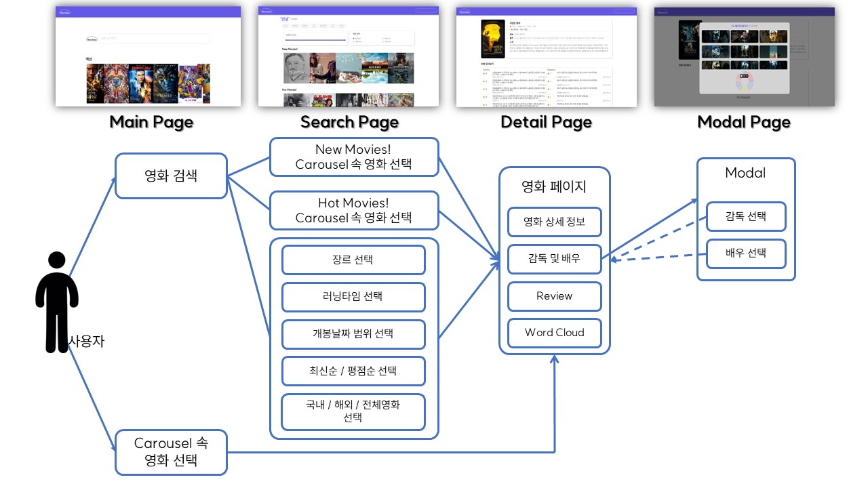Click the 영화 페이지 heading text
Viewport: 868px width, 488px height.
click(554, 186)
